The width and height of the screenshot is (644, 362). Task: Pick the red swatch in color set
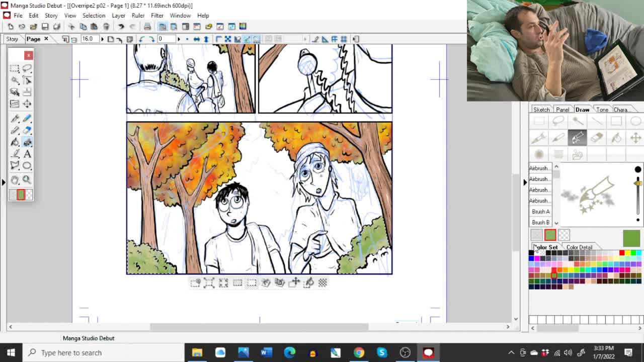pos(622,253)
